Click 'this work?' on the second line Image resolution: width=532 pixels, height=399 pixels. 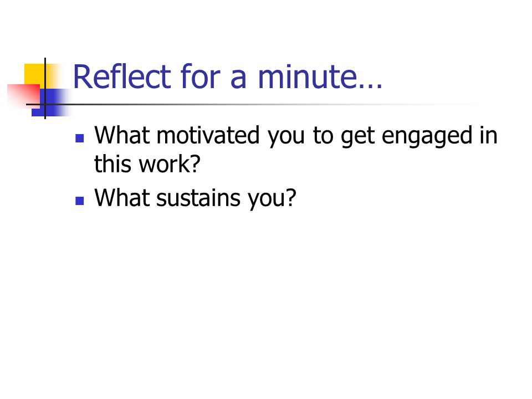(x=147, y=164)
